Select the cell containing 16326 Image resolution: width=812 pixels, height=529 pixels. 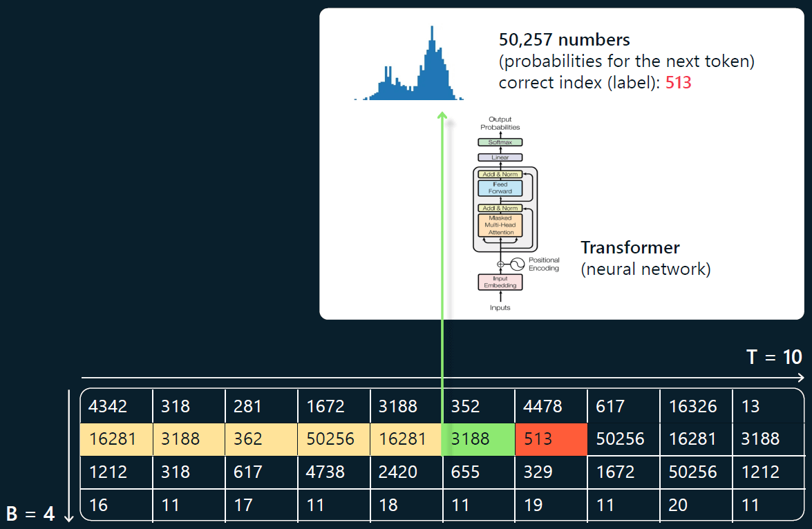click(695, 406)
